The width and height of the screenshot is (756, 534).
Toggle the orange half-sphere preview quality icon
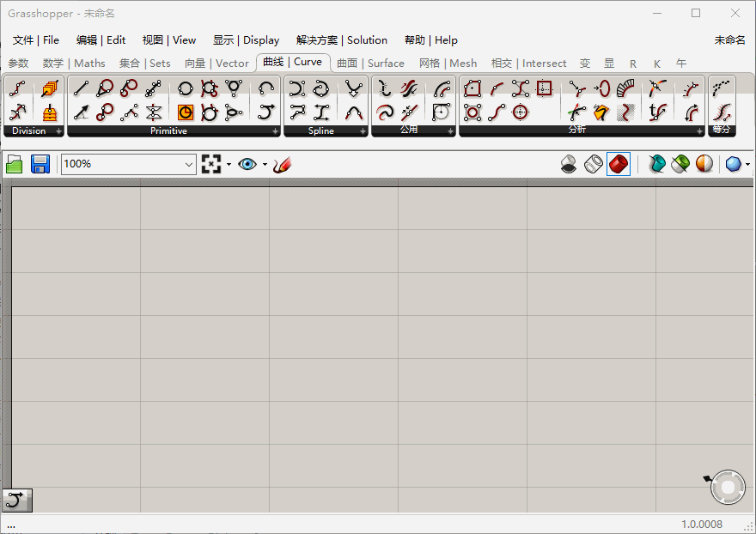[x=704, y=164]
